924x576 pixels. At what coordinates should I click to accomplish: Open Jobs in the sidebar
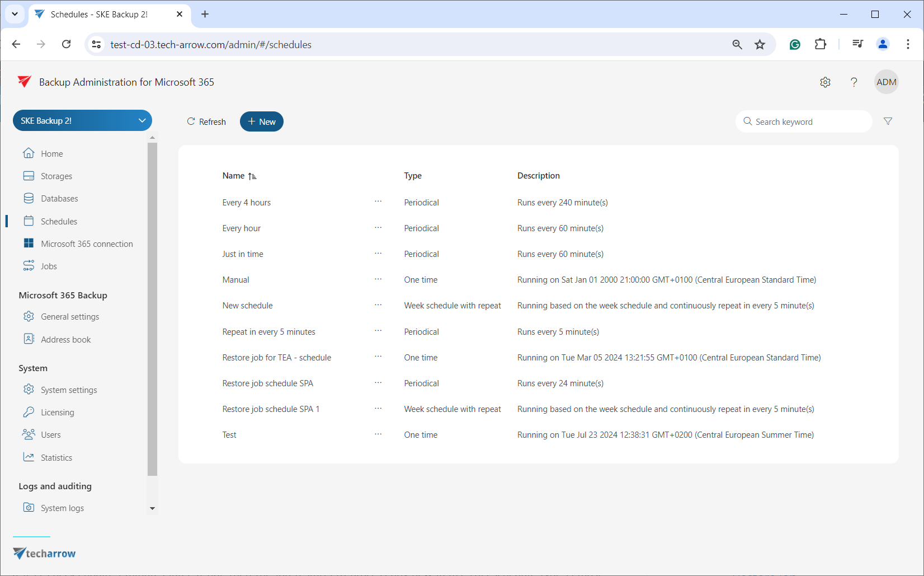[49, 266]
